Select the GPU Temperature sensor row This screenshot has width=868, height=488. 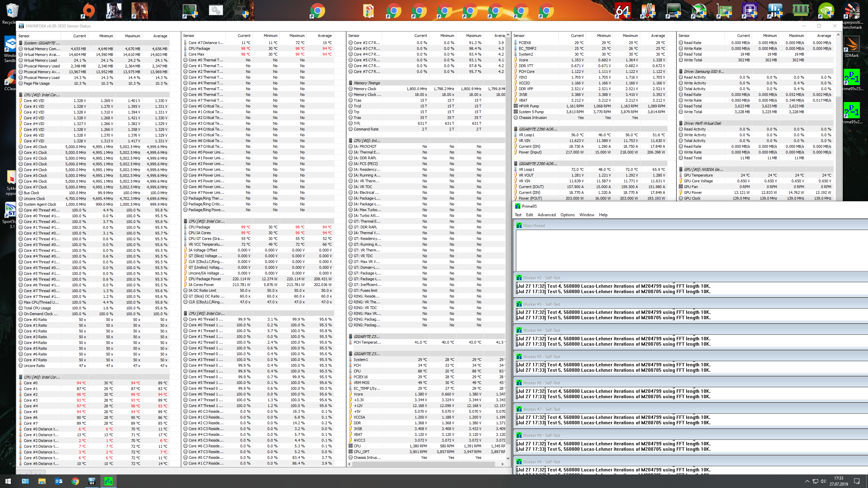[755, 175]
